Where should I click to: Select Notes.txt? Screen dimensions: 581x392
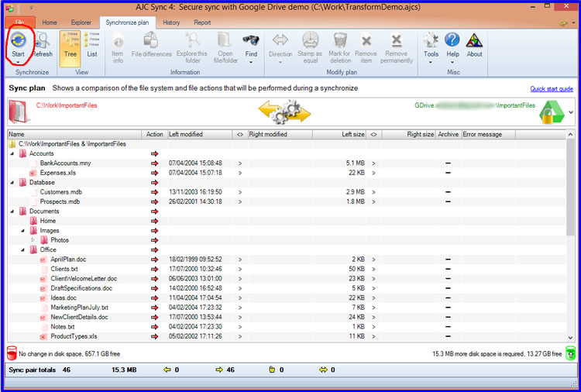(62, 327)
